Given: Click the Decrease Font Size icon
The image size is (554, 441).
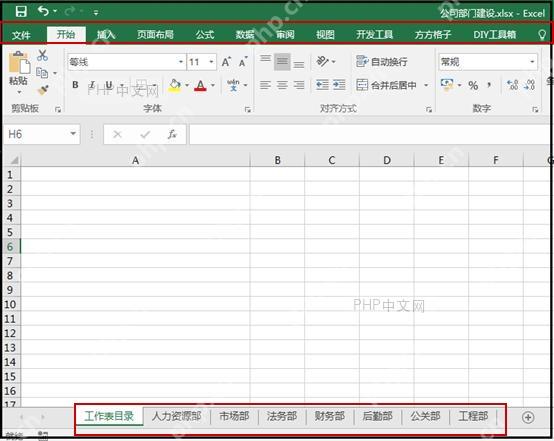Looking at the screenshot, I should coord(243,62).
